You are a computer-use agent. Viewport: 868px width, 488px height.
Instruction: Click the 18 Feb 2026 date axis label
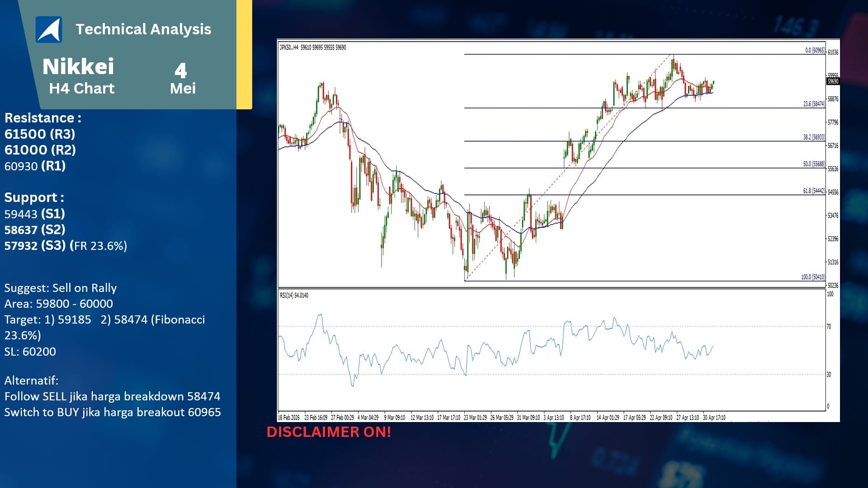289,418
